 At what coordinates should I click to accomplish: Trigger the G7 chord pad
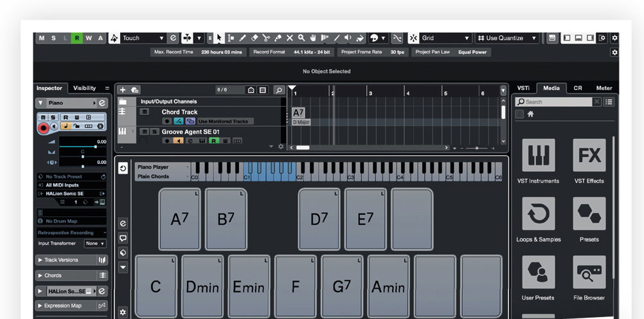click(342, 286)
